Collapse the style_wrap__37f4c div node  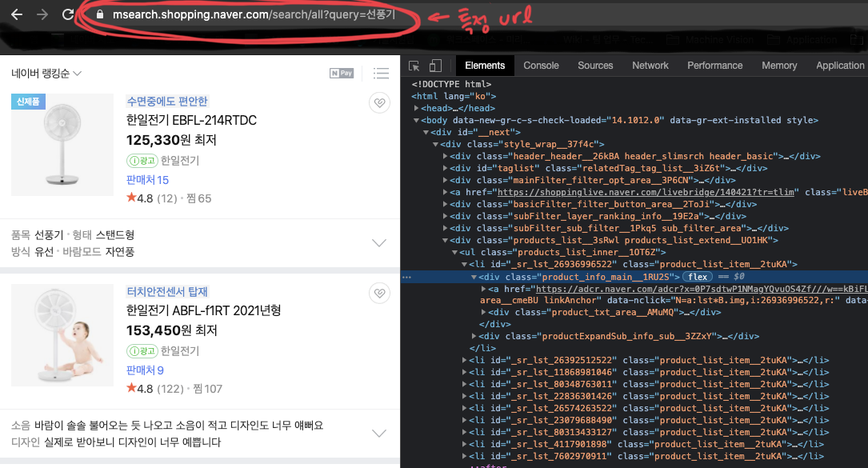436,145
